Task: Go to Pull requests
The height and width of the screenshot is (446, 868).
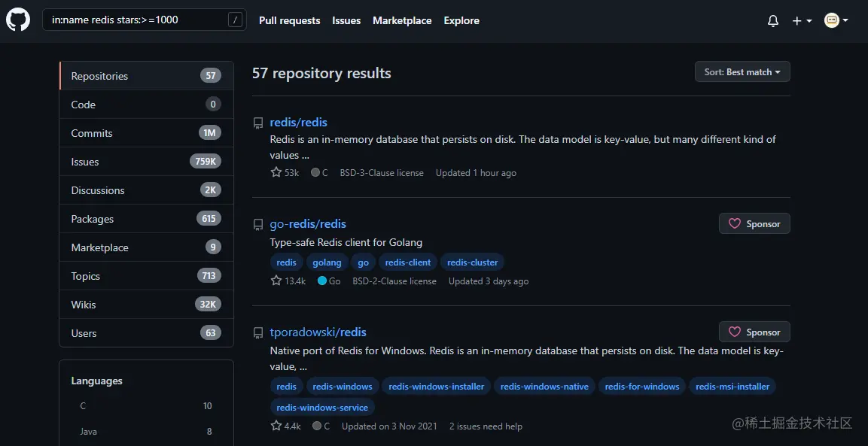Action: (x=290, y=20)
